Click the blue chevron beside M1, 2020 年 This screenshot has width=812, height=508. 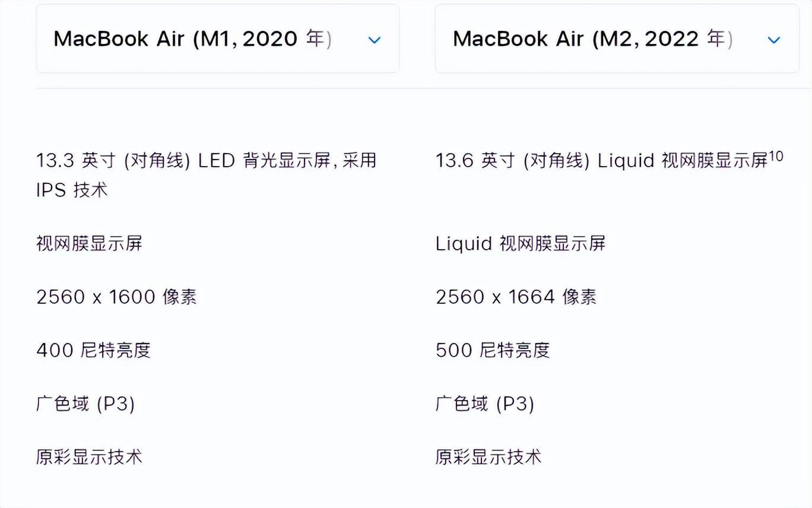[374, 40]
